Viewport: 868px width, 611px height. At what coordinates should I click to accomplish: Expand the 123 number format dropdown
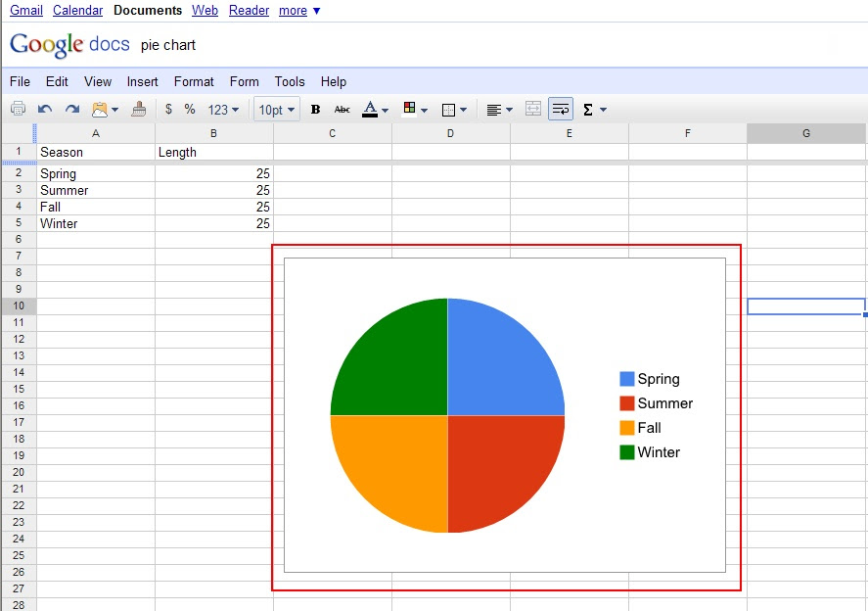pyautogui.click(x=223, y=110)
